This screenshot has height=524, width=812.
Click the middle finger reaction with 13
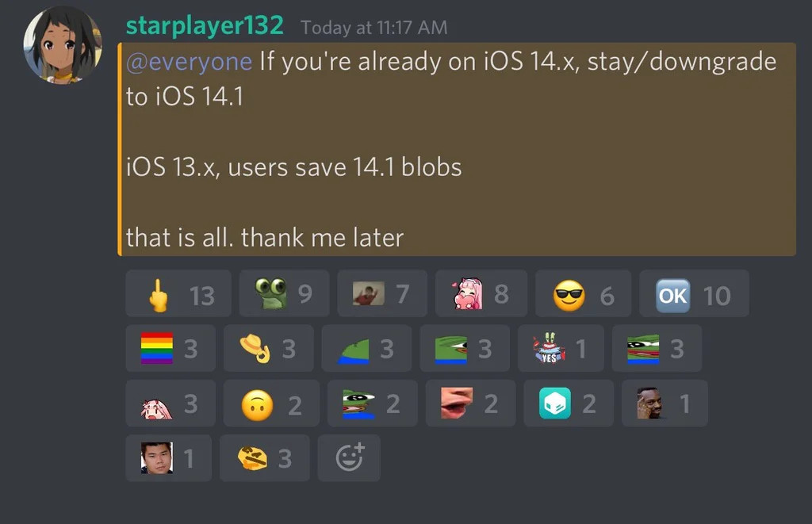pyautogui.click(x=178, y=293)
